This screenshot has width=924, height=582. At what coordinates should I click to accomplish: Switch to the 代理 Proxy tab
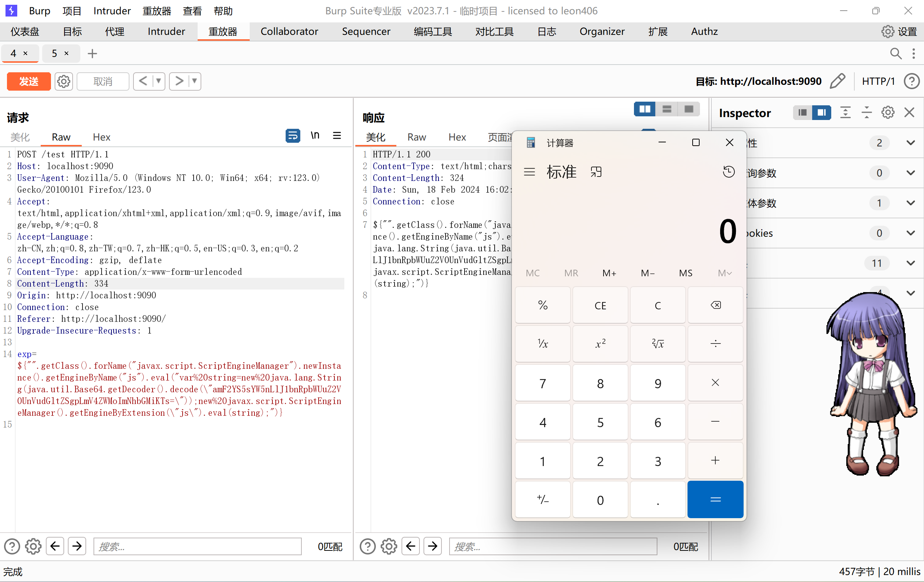coord(115,32)
